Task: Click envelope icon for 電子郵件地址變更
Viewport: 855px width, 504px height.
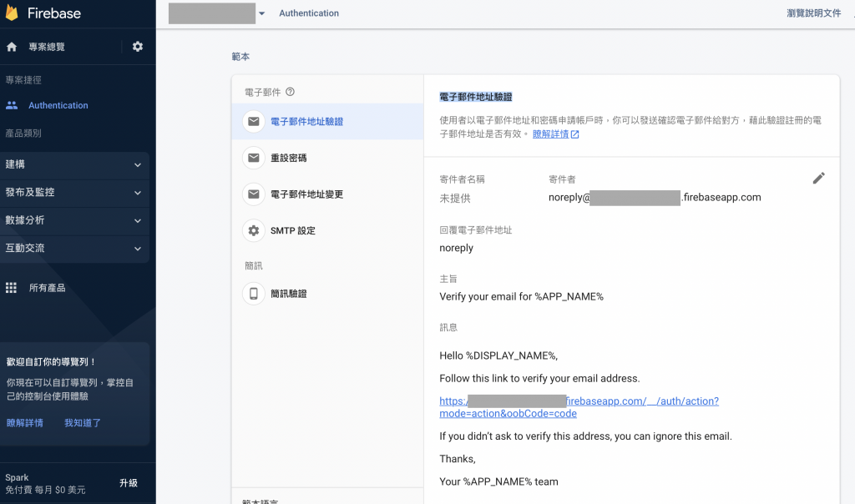Action: [x=254, y=194]
